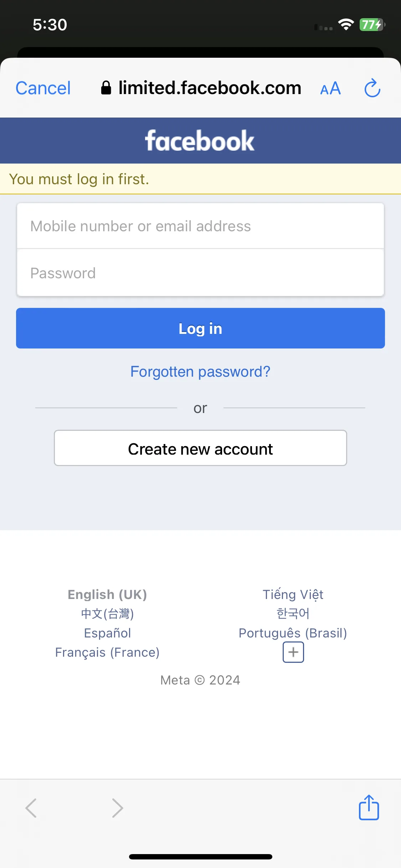Screen dimensions: 401x868
Task: Click the Log in button
Action: click(x=200, y=328)
